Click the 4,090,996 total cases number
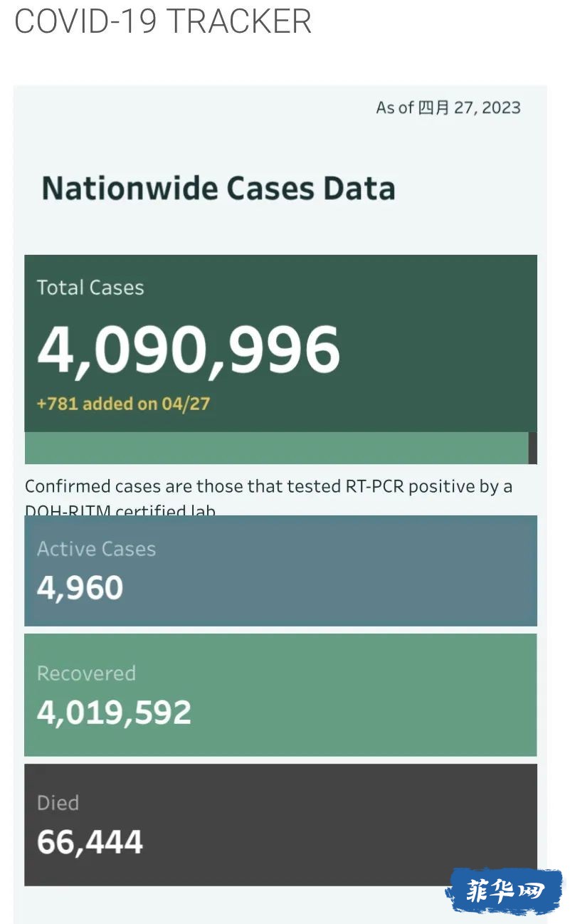 (189, 350)
